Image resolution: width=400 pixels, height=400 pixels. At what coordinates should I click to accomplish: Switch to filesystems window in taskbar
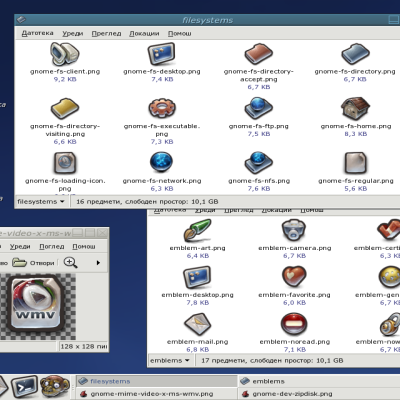point(156,381)
